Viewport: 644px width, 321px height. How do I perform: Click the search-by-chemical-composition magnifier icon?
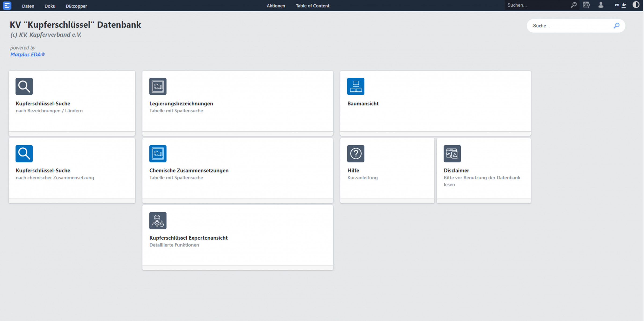pyautogui.click(x=24, y=154)
